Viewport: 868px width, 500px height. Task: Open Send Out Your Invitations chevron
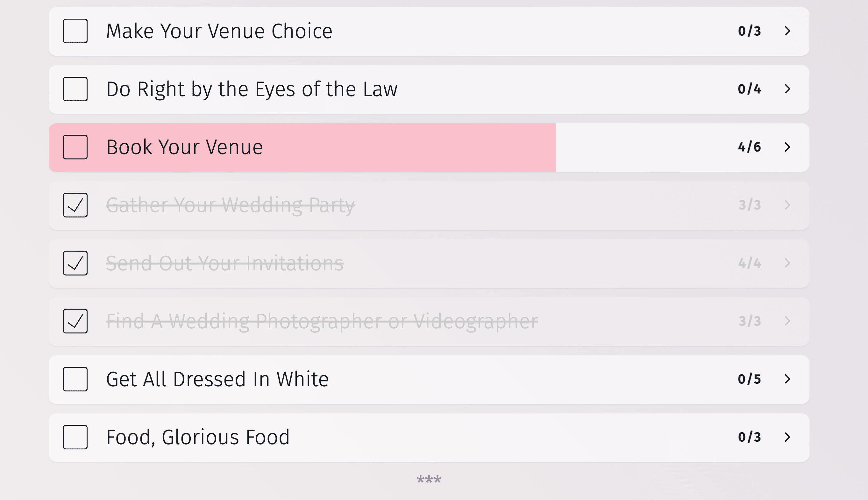(788, 263)
